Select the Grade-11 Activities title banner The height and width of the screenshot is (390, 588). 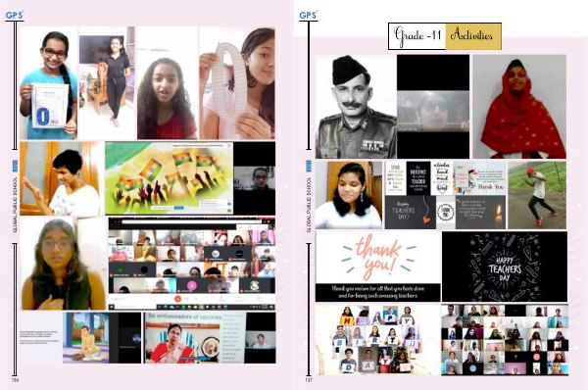point(445,36)
